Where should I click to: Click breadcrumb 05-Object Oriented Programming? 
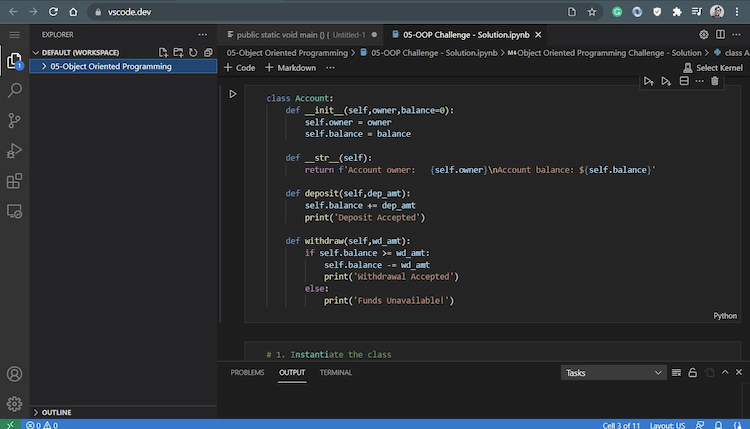(287, 53)
